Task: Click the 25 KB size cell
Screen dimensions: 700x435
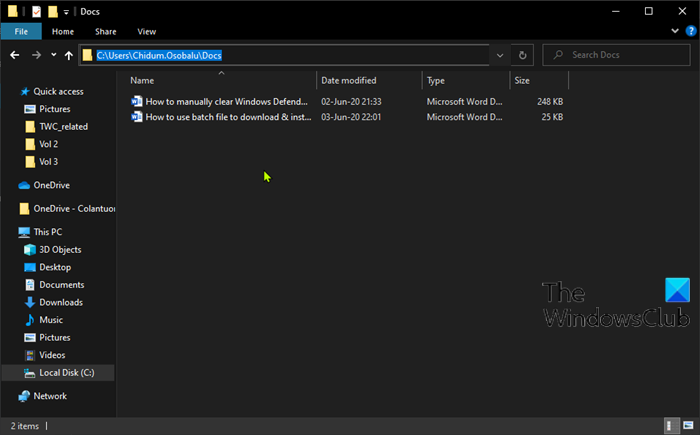Action: (552, 117)
